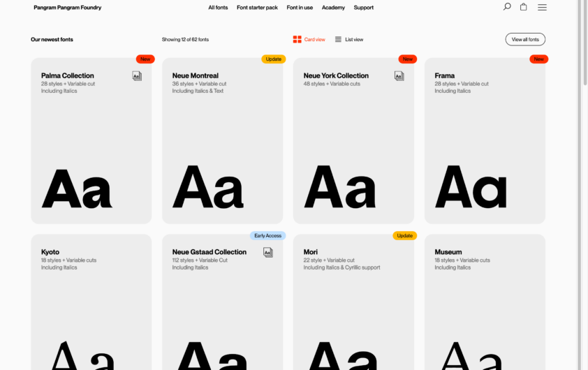Open the hamburger menu icon
The height and width of the screenshot is (370, 588).
pos(542,7)
